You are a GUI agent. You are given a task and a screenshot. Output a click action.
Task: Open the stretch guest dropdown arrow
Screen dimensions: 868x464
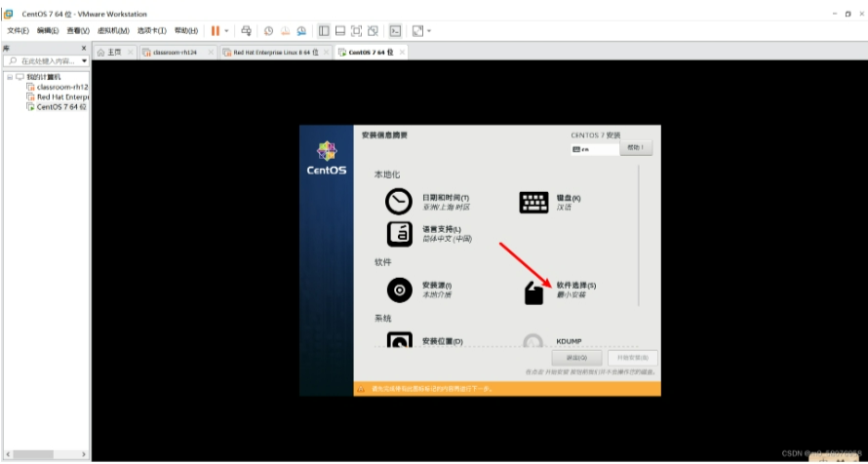click(x=429, y=31)
